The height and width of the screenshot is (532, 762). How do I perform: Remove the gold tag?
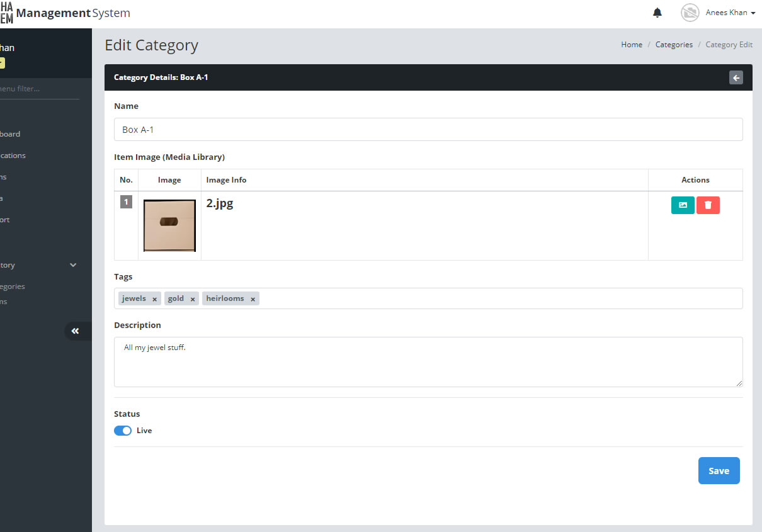click(193, 299)
